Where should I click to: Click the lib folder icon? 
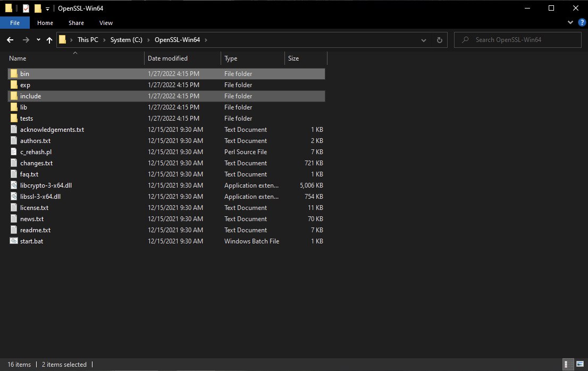click(x=14, y=107)
